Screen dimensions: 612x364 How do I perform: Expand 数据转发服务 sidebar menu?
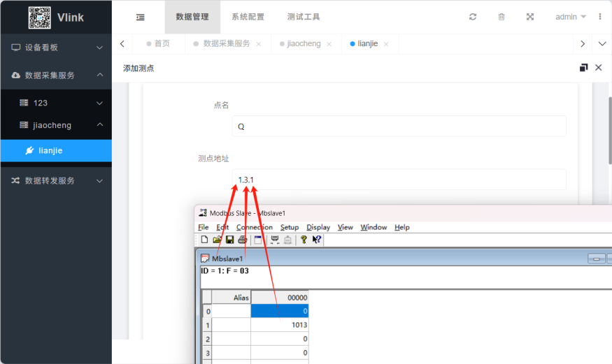pos(56,180)
